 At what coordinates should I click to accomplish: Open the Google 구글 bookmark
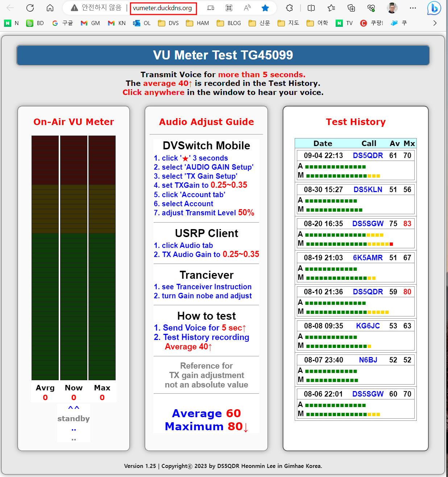tap(62, 23)
